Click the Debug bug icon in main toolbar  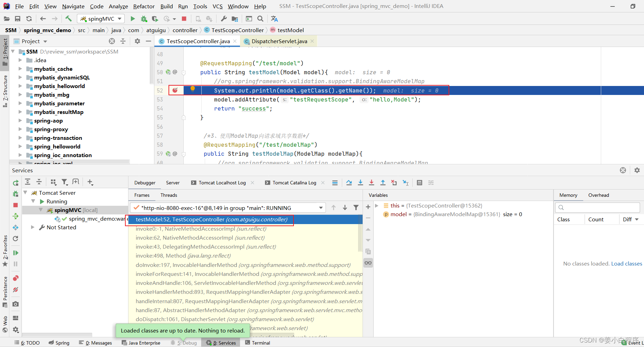(x=144, y=19)
